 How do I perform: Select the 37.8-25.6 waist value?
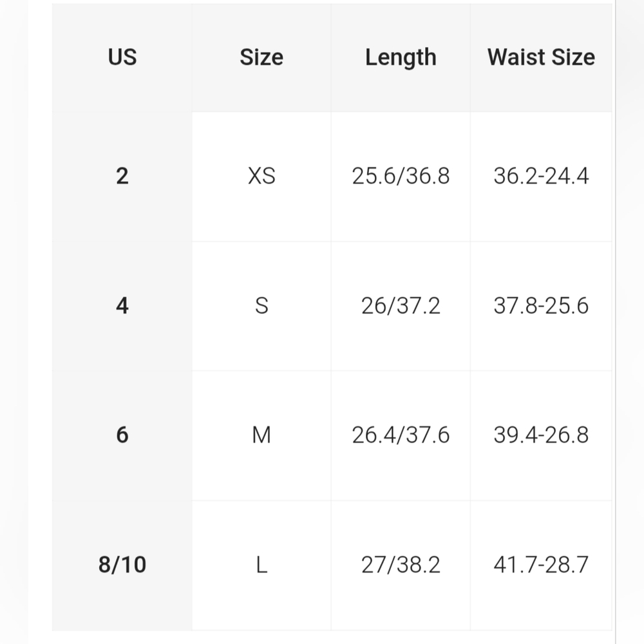click(541, 305)
